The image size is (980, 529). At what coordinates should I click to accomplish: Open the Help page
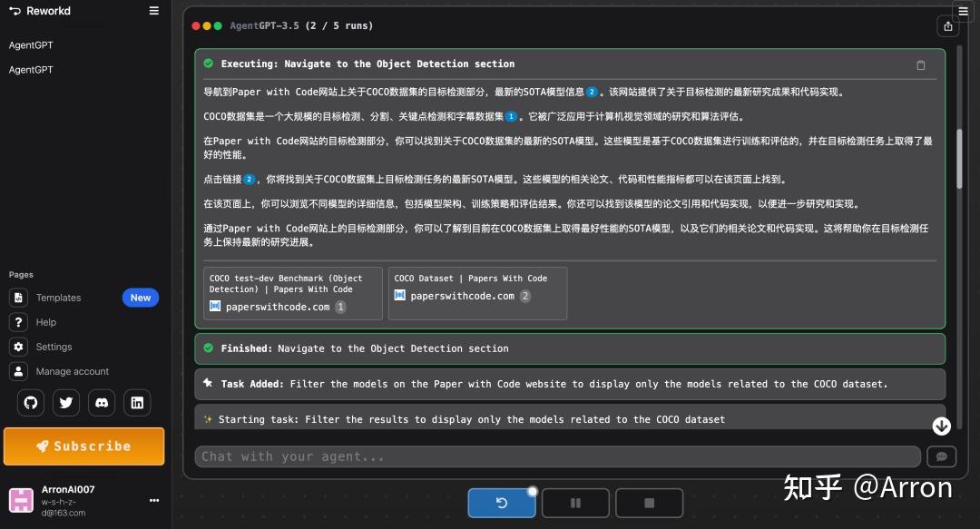pyautogui.click(x=45, y=322)
